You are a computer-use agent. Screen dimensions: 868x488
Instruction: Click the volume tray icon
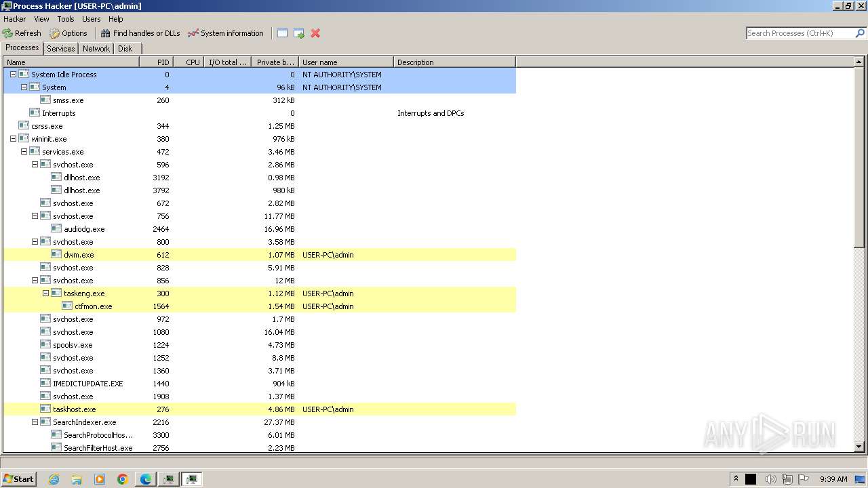click(770, 479)
